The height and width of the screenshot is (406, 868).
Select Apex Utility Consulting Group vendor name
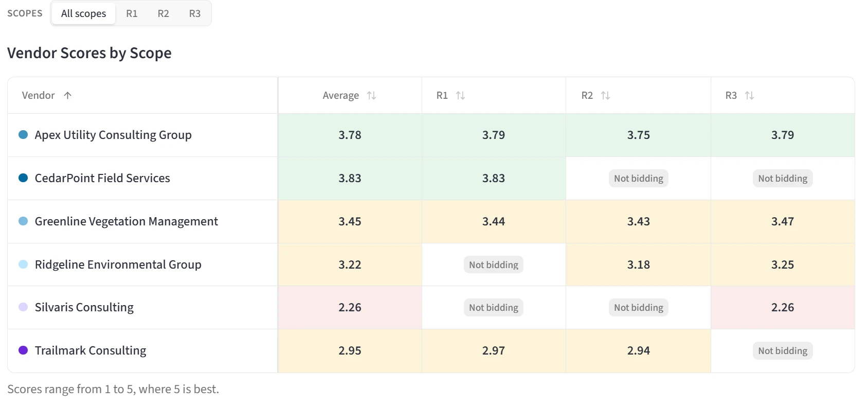tap(113, 135)
